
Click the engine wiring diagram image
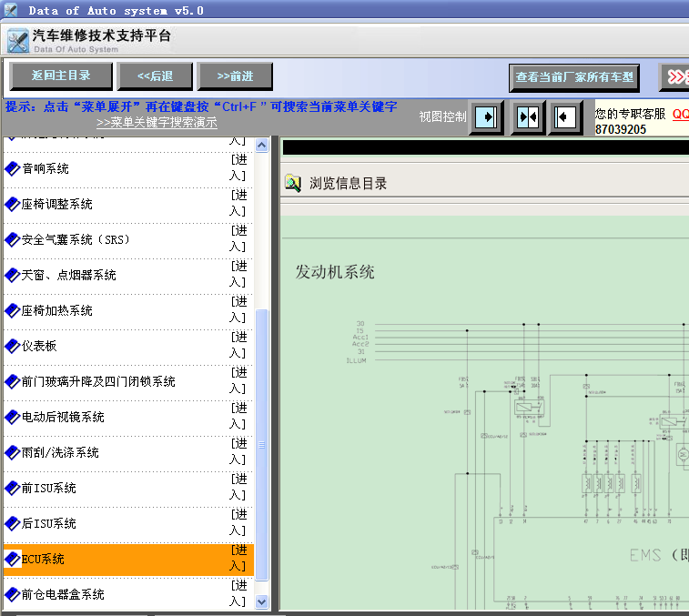pyautogui.click(x=516, y=466)
